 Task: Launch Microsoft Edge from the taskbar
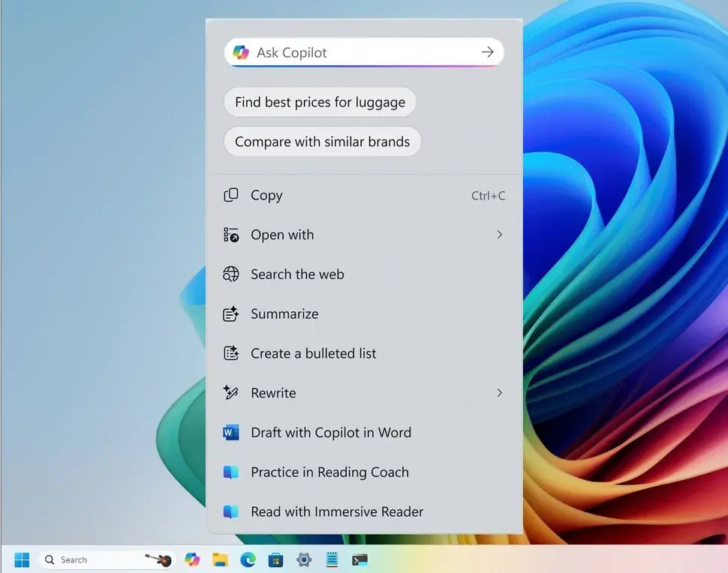tap(248, 560)
